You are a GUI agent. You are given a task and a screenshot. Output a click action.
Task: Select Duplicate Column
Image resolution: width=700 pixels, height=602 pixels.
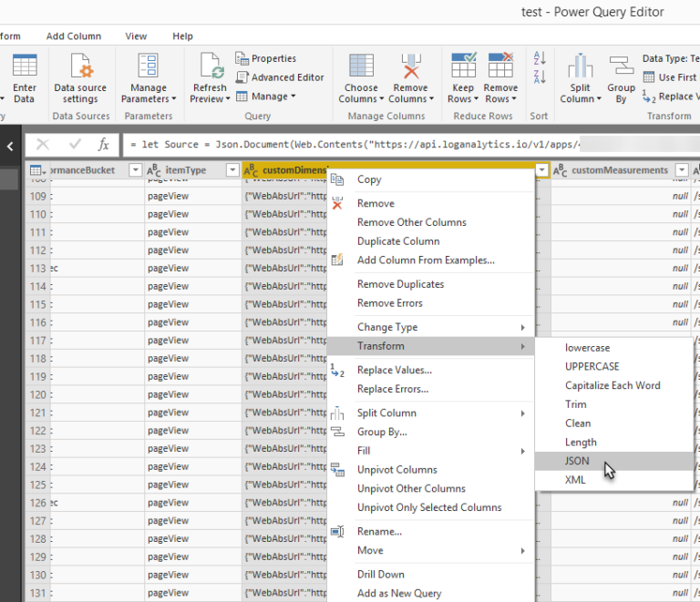(x=431, y=241)
